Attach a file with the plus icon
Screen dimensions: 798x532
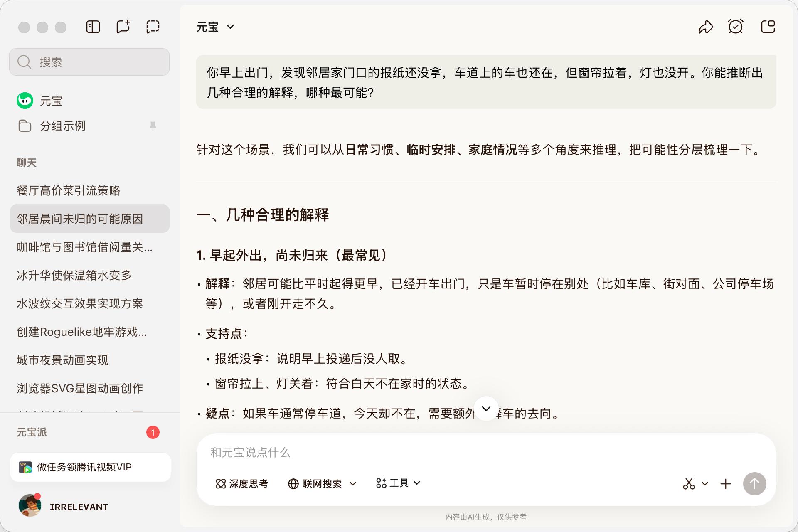726,483
